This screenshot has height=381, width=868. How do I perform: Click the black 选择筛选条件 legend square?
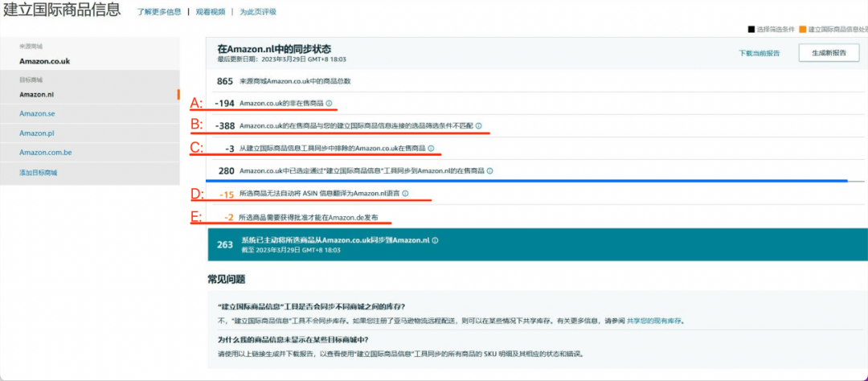[751, 29]
